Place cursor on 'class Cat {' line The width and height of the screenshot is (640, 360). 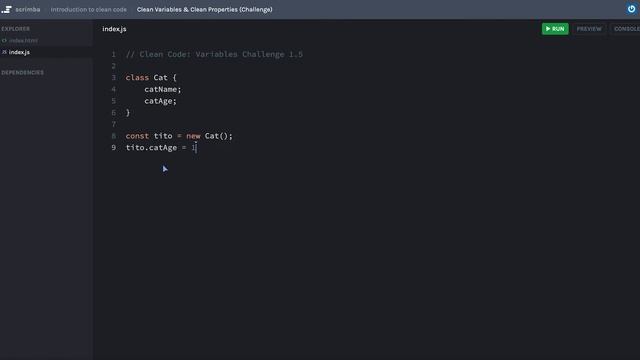[151, 78]
